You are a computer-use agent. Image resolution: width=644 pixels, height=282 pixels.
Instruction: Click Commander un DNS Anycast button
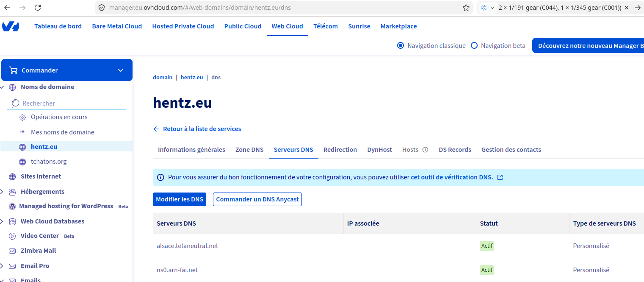[257, 199]
